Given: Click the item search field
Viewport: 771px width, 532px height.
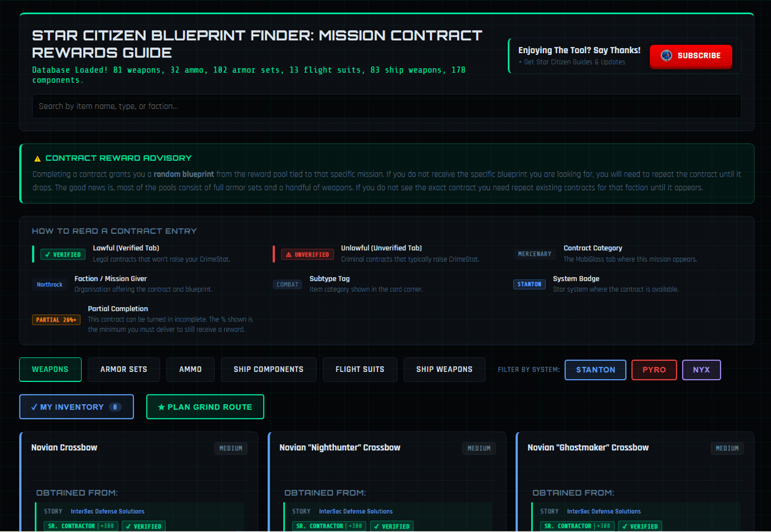Looking at the screenshot, I should (x=387, y=106).
